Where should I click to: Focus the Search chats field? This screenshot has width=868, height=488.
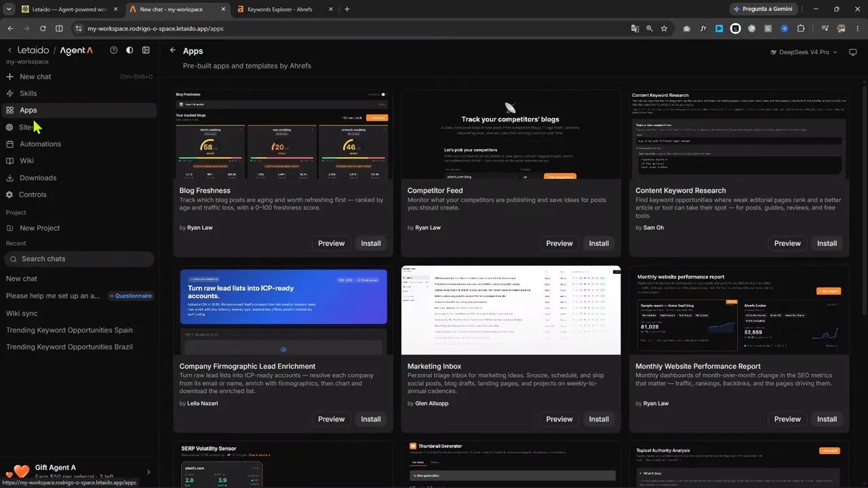tap(79, 259)
